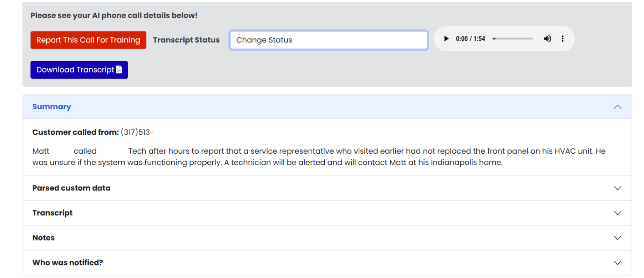Click the customer phone number text

coord(137,132)
